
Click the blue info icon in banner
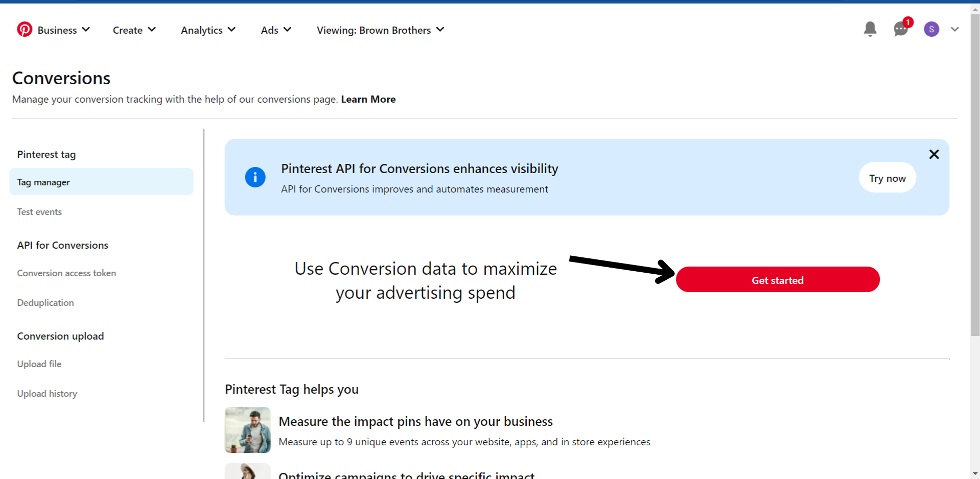point(255,177)
